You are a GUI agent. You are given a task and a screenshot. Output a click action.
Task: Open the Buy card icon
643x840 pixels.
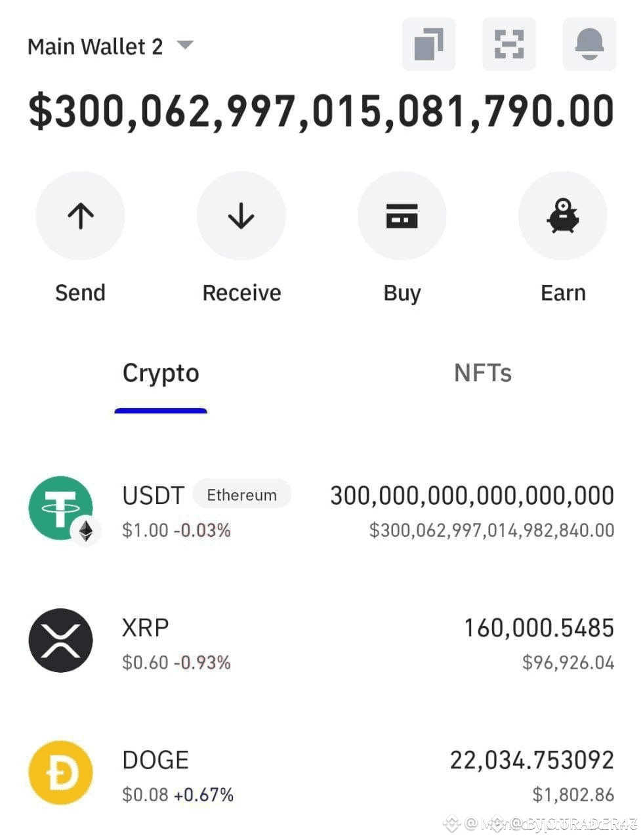(x=402, y=216)
